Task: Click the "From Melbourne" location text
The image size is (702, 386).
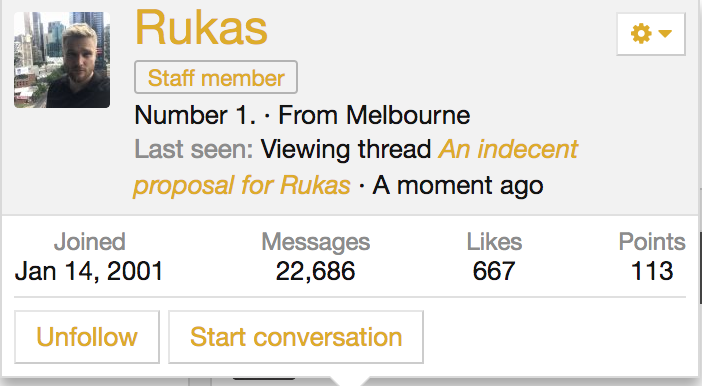Action: click(374, 115)
